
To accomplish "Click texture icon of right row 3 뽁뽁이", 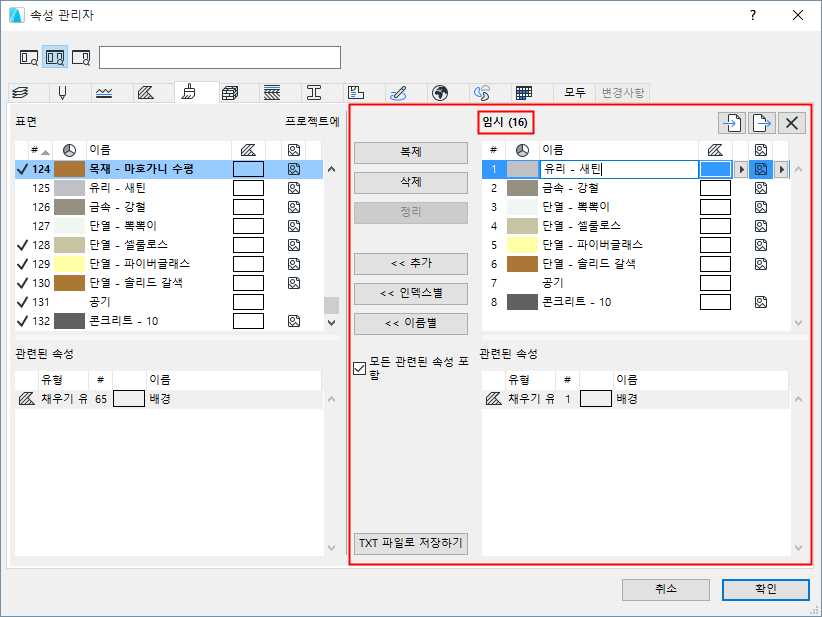I will pos(761,207).
